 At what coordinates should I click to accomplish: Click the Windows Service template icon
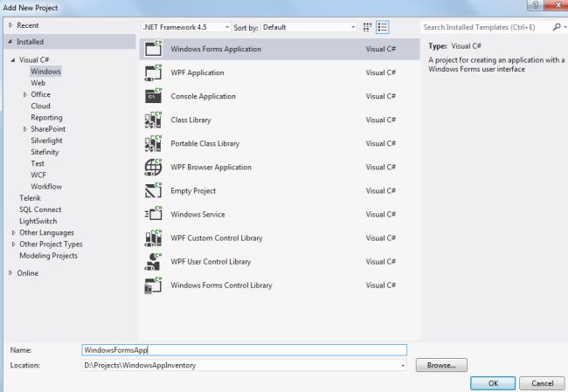tap(153, 214)
